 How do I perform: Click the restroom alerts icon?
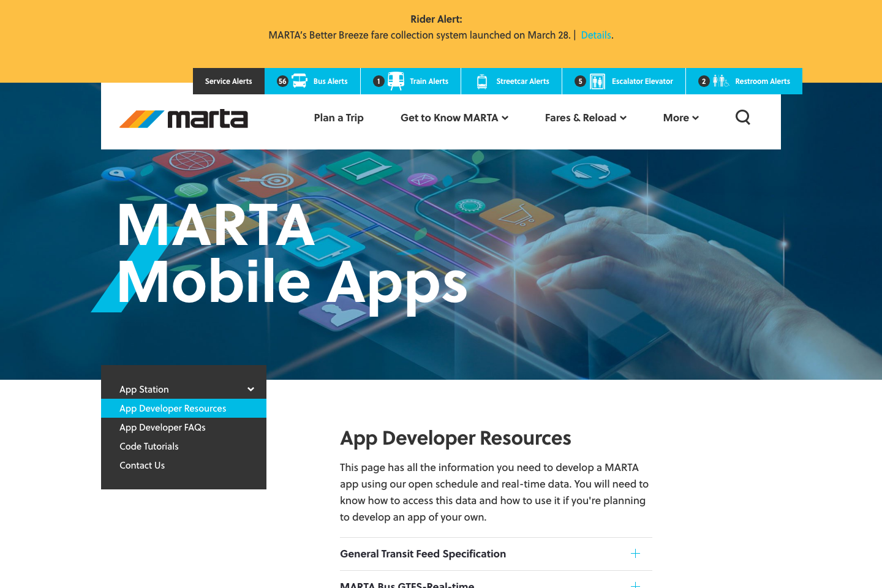[720, 81]
